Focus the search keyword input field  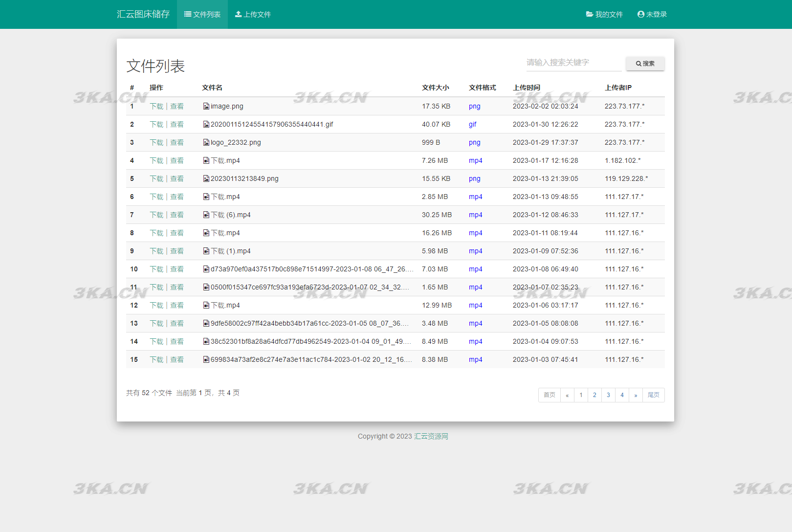[573, 63]
